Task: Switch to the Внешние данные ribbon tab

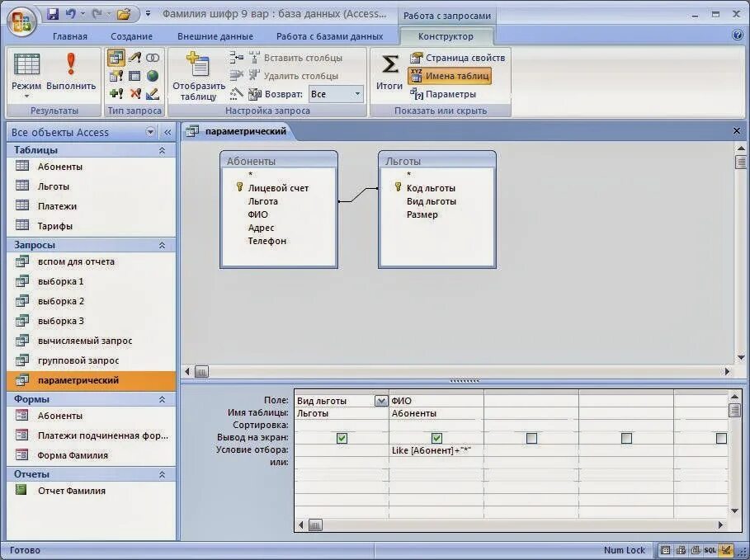Action: coord(215,36)
